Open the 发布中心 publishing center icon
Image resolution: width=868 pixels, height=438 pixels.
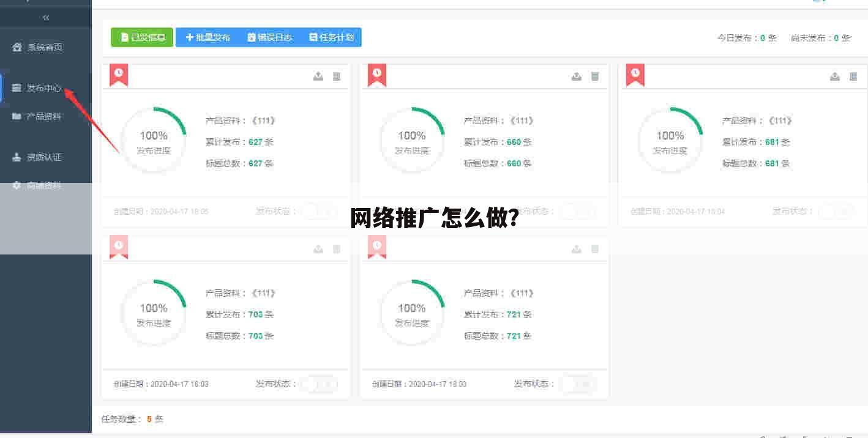(16, 87)
